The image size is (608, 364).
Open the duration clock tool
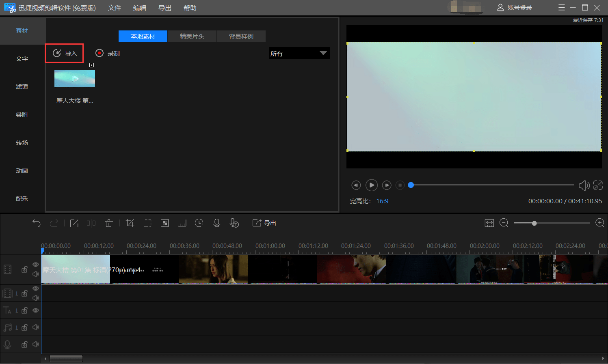tap(199, 223)
